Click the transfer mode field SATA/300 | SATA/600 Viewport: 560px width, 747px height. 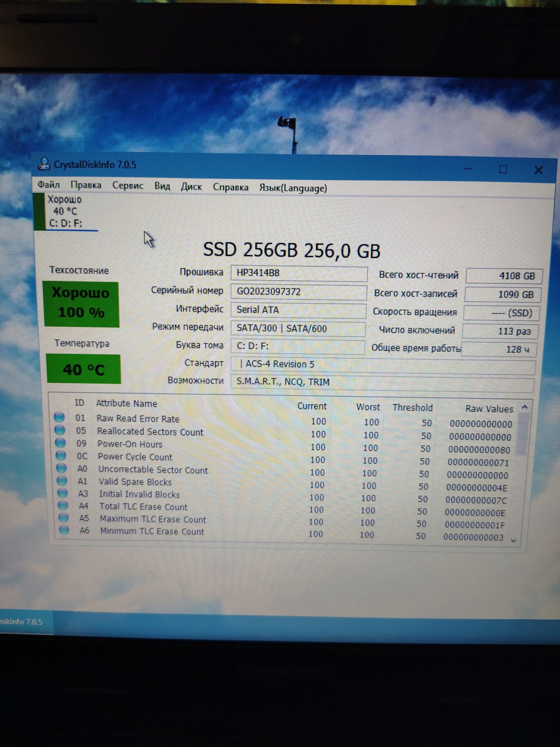tap(298, 329)
